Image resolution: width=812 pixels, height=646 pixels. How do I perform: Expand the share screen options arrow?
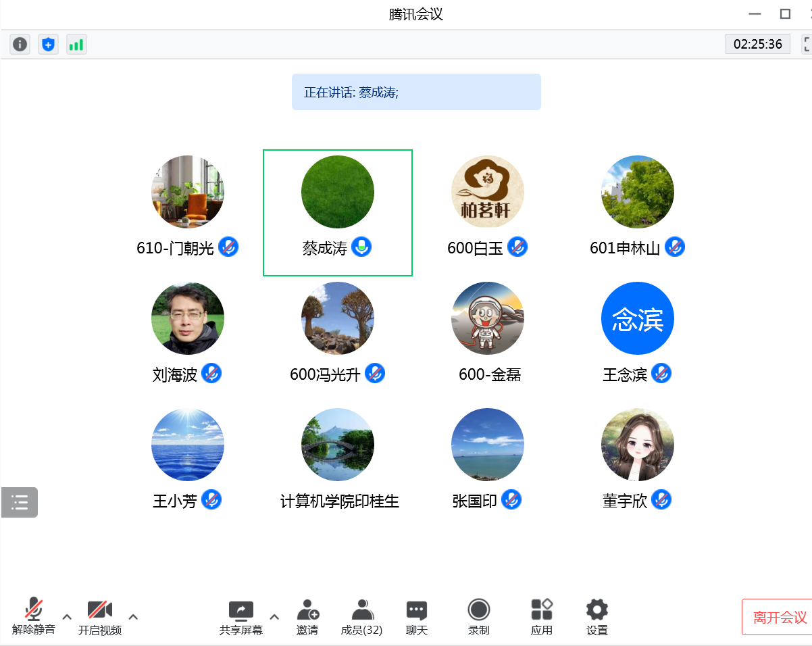coord(274,616)
